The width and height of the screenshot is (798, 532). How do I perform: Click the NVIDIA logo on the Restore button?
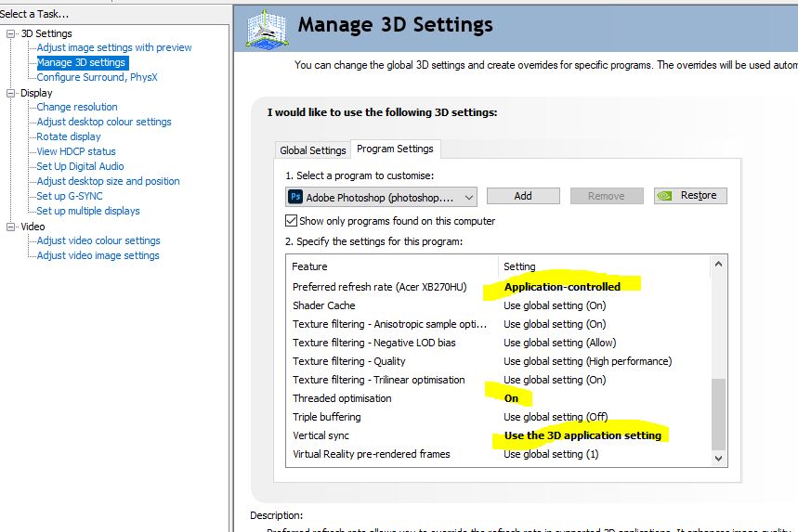pos(667,196)
